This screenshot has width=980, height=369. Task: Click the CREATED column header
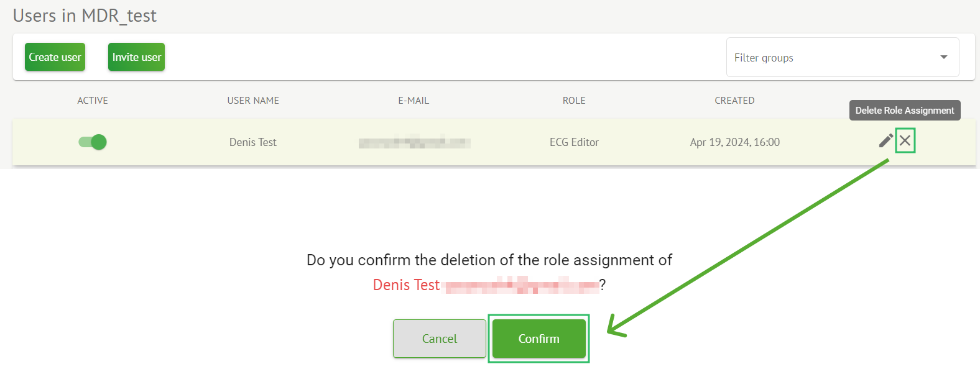(x=734, y=101)
